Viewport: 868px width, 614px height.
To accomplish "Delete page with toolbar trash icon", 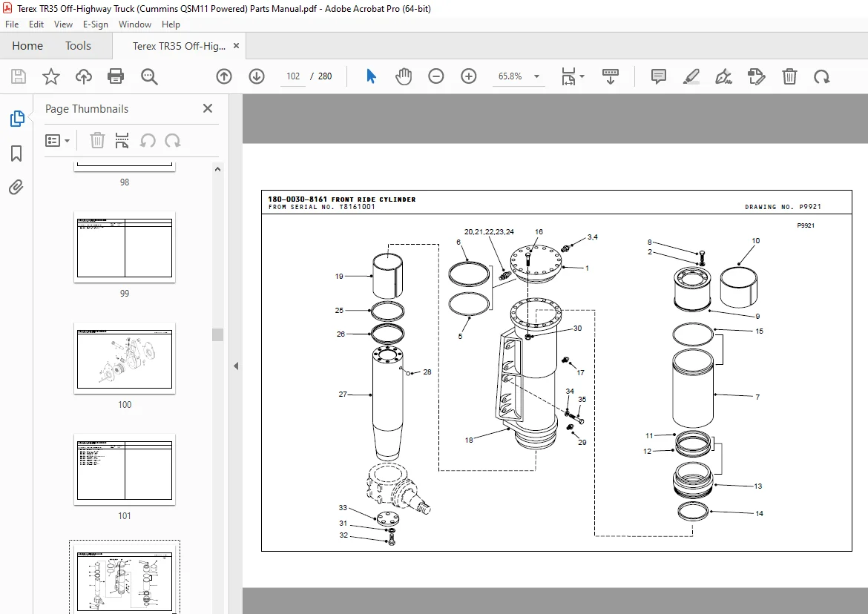I will pos(789,76).
